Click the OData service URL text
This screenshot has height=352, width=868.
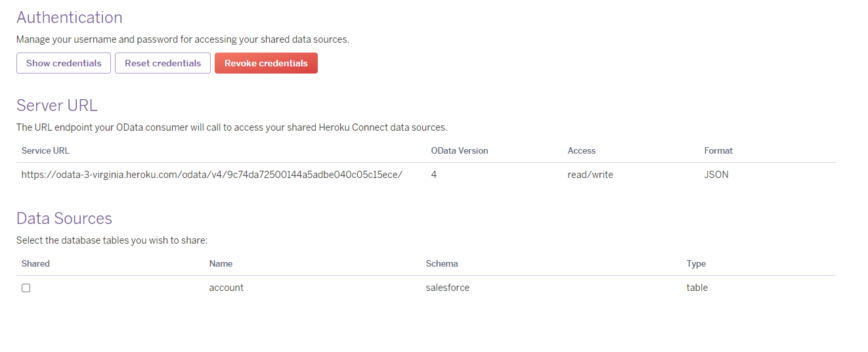coord(211,175)
